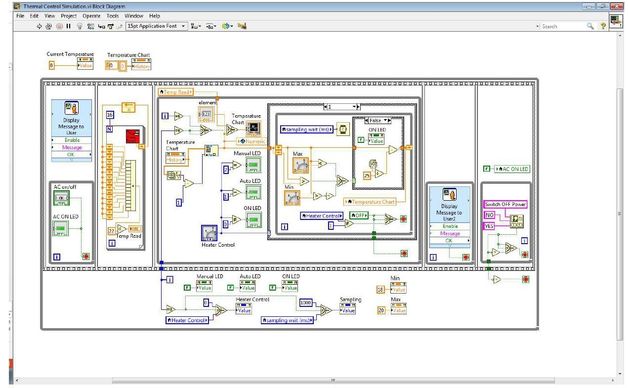Click the horizontal scrollbar
The image size is (628, 388).
click(332, 380)
